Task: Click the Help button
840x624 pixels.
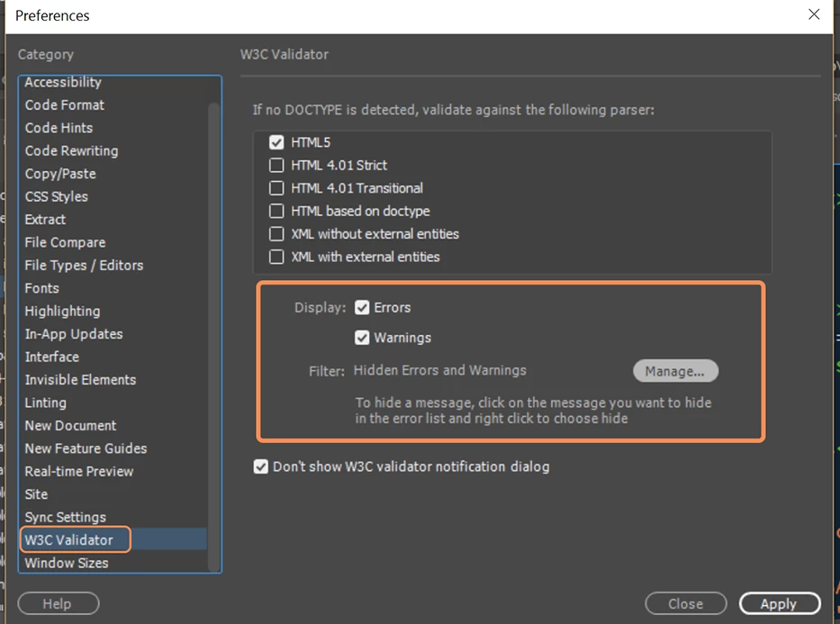Action: (59, 603)
